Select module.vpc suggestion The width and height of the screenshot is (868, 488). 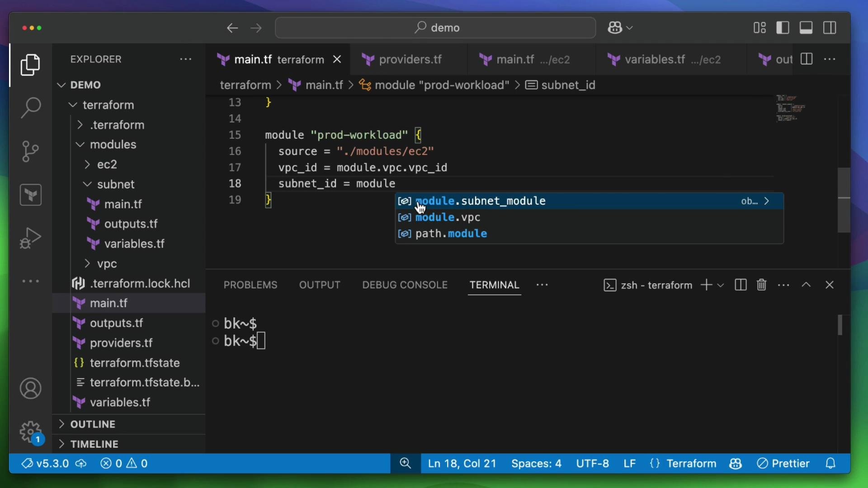[x=590, y=217]
